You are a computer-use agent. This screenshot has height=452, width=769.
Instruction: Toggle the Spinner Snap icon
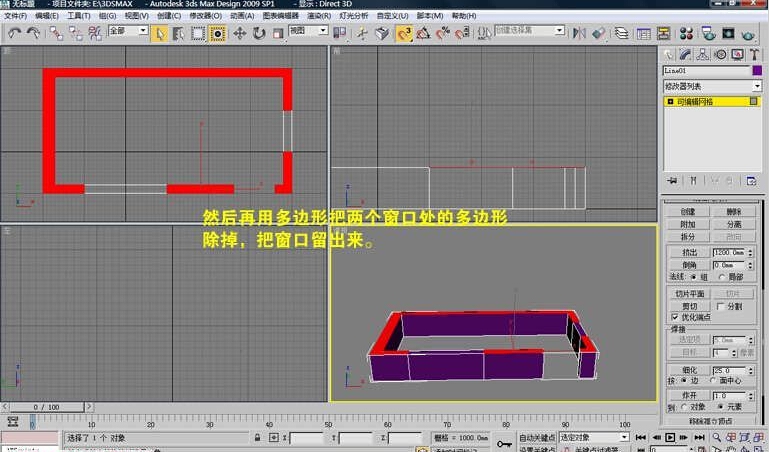point(461,33)
